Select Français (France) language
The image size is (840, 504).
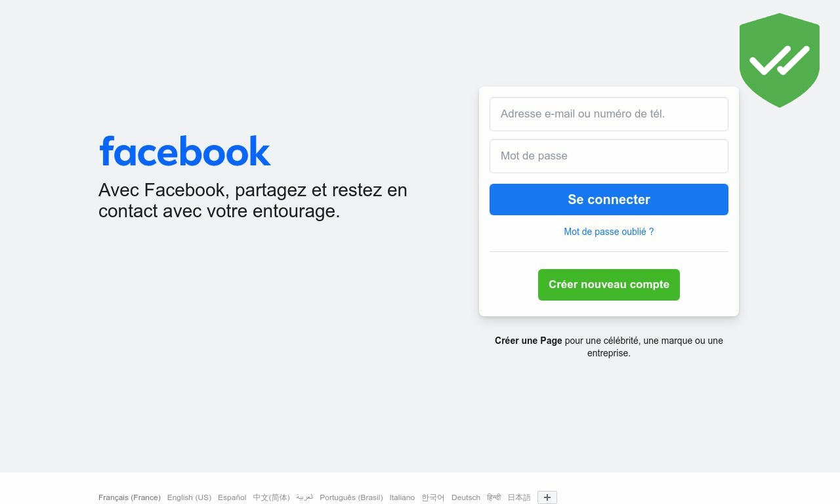pyautogui.click(x=129, y=497)
